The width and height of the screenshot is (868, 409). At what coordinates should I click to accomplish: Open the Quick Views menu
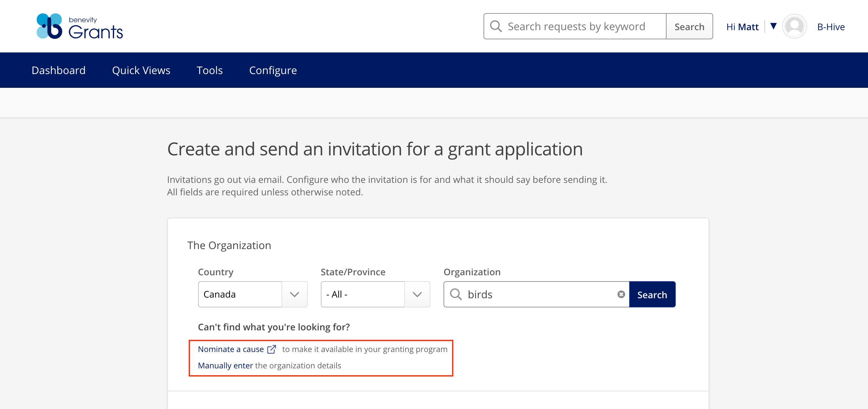[x=141, y=70]
